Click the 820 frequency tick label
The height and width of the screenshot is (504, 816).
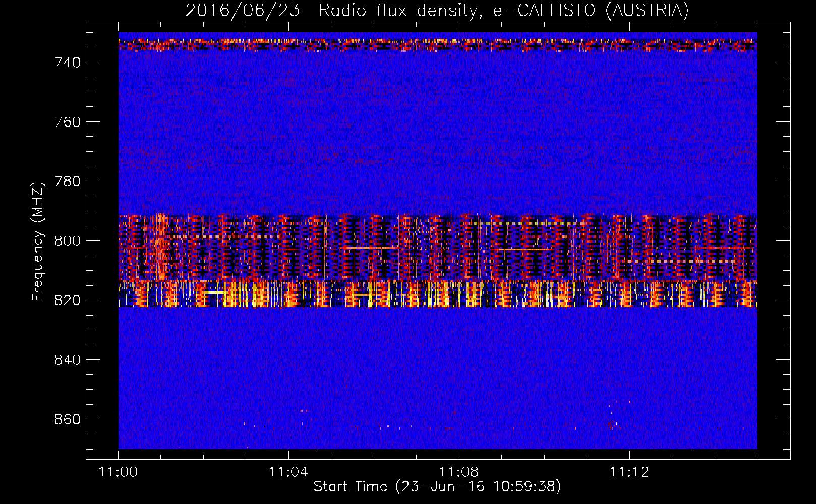point(68,300)
